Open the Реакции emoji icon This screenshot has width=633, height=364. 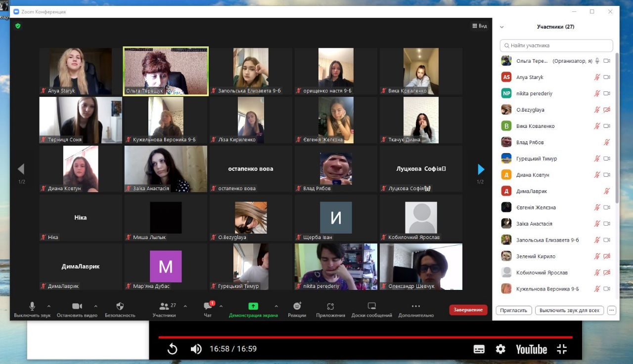coord(297,306)
